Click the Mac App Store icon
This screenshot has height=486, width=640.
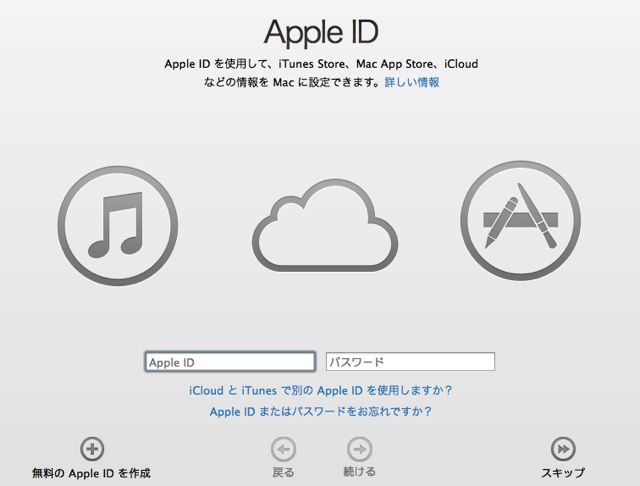(521, 221)
